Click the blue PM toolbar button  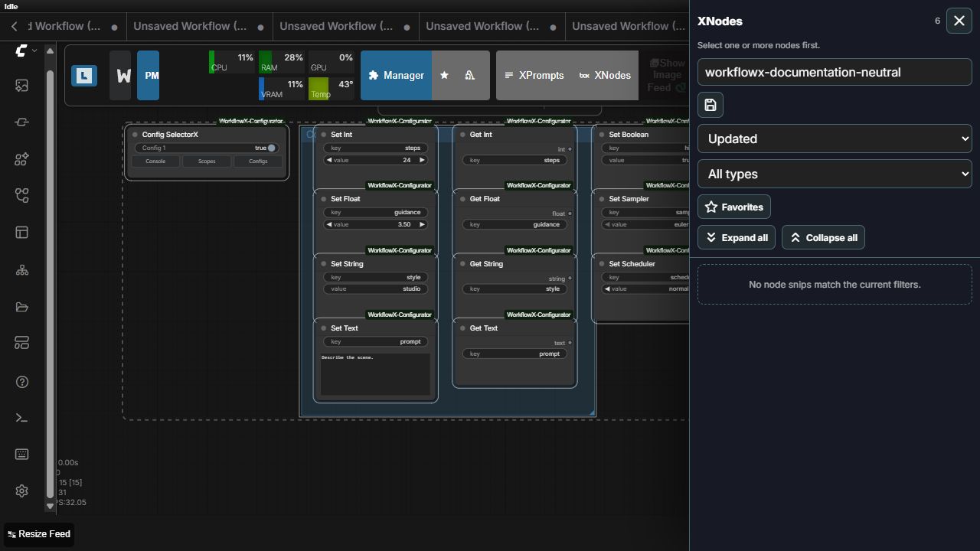[149, 75]
